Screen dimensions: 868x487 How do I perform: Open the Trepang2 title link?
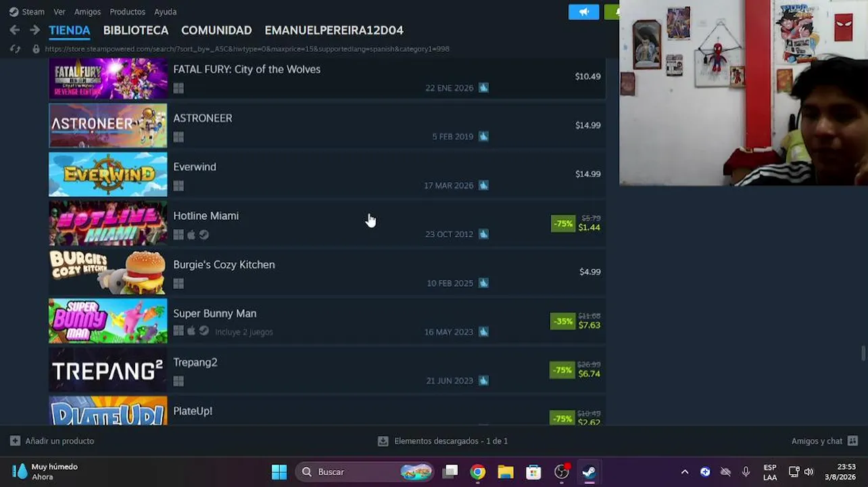click(195, 363)
